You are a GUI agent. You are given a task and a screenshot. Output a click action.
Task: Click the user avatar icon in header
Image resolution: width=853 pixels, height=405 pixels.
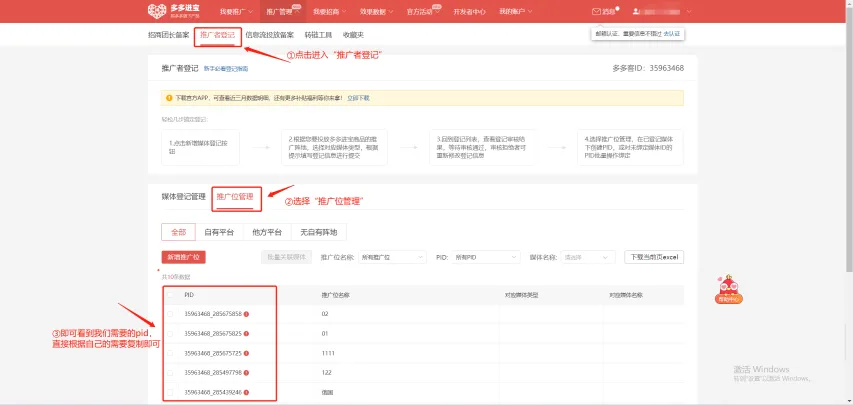tap(635, 11)
